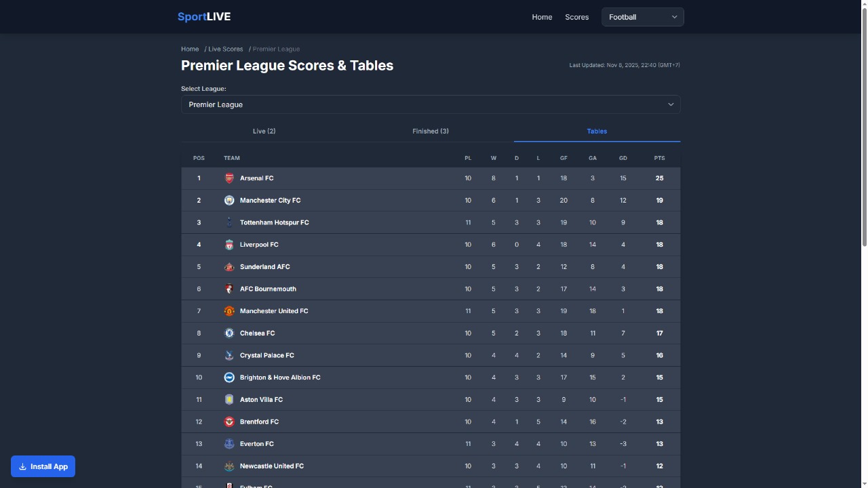This screenshot has width=868, height=488.
Task: Click the Brighton & Hove Albion crest
Action: tap(229, 378)
